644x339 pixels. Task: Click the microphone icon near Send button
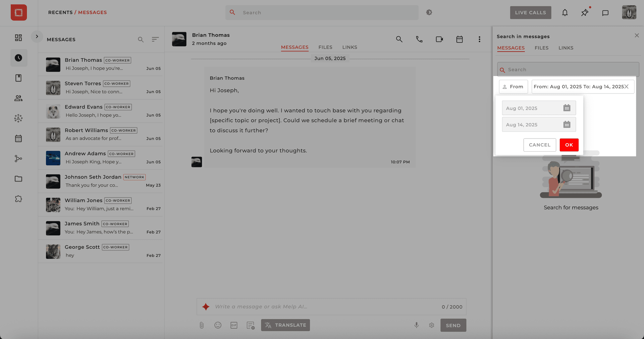click(x=416, y=325)
